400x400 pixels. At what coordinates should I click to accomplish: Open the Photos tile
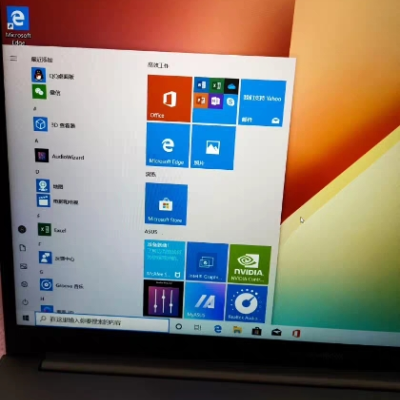(213, 147)
